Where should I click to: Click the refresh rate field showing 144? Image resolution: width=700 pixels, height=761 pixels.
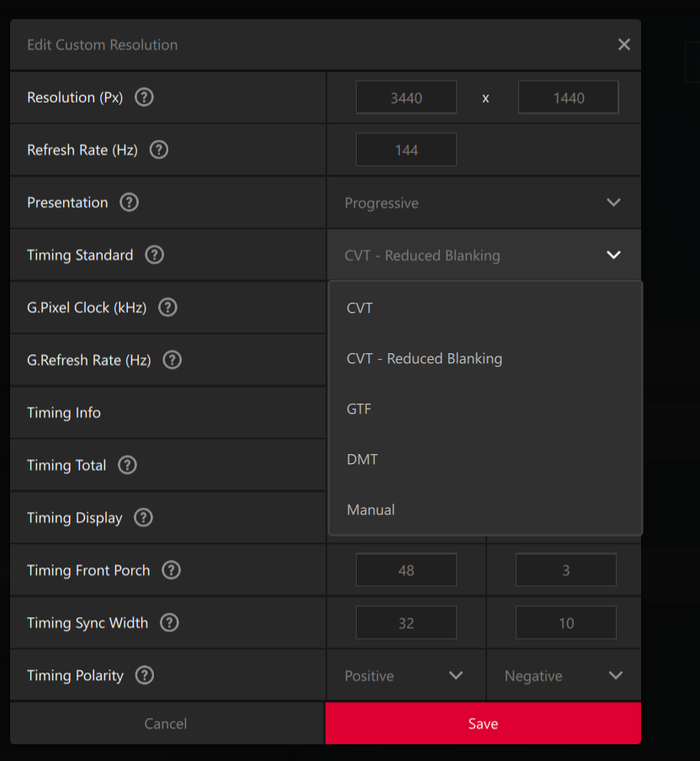406,150
